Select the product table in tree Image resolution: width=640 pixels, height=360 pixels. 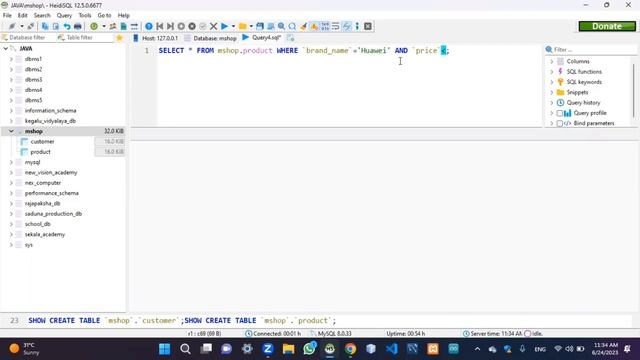coord(40,152)
